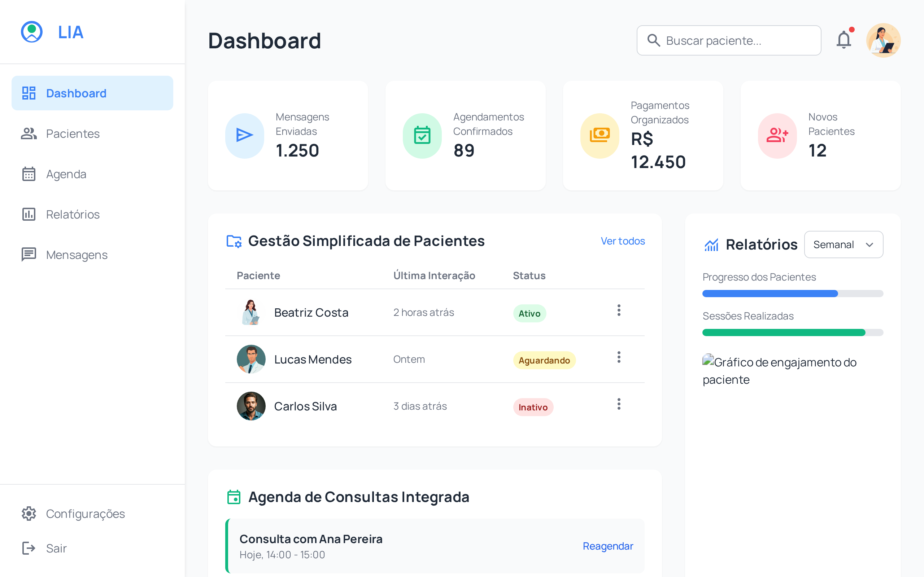Click the Reagendar button
The width and height of the screenshot is (924, 577).
(x=608, y=546)
